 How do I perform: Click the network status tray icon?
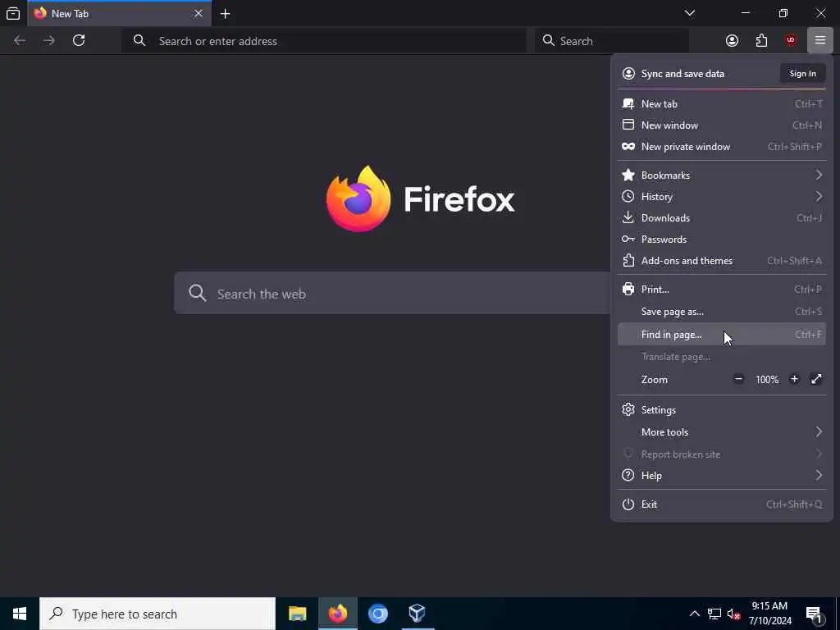[714, 614]
